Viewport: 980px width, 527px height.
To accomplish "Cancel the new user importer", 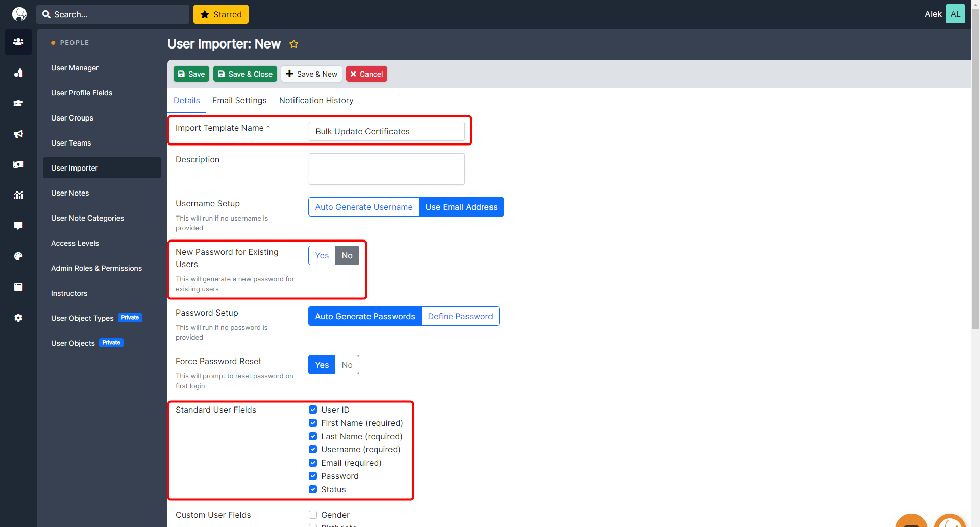I will [x=366, y=74].
